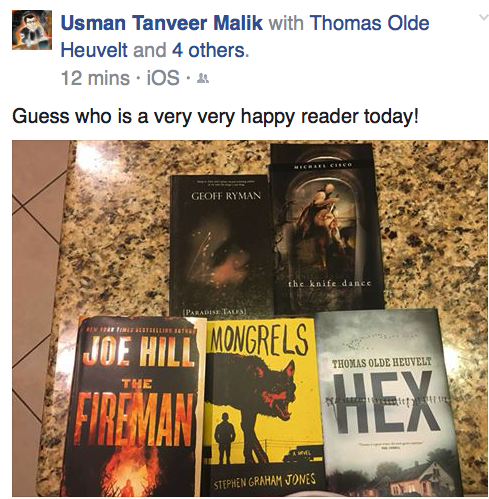The width and height of the screenshot is (489, 499).
Task: Open Usman Tanveer Malik's profile picture
Action: point(32,30)
